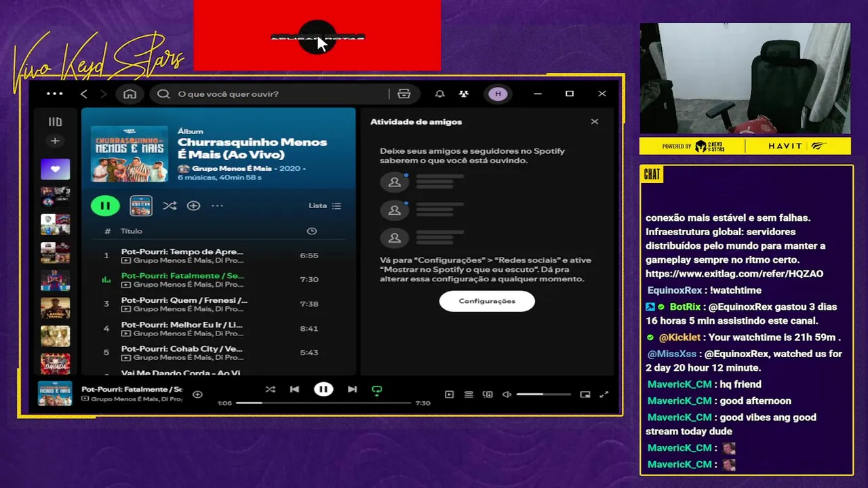
Task: Pause playback in the bottom player
Action: tap(323, 390)
